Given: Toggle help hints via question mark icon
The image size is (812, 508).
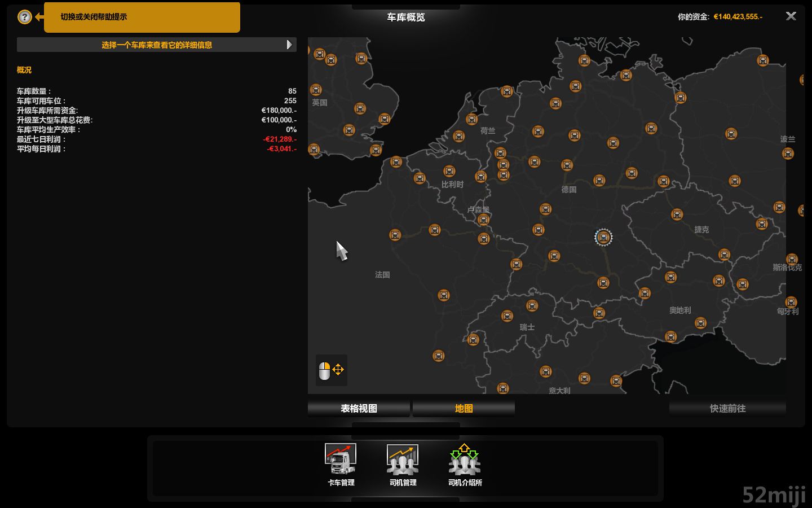Looking at the screenshot, I should coord(24,17).
